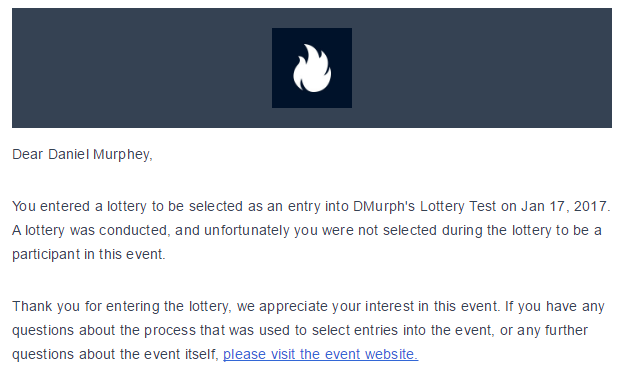The image size is (622, 380).
Task: Click the date 'Jan 17, 2017'
Action: pos(563,206)
